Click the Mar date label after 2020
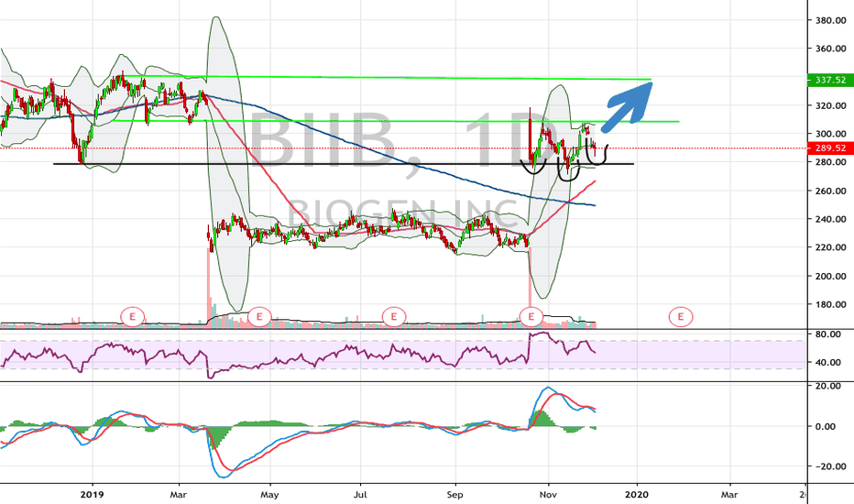854x504 pixels. 729,495
